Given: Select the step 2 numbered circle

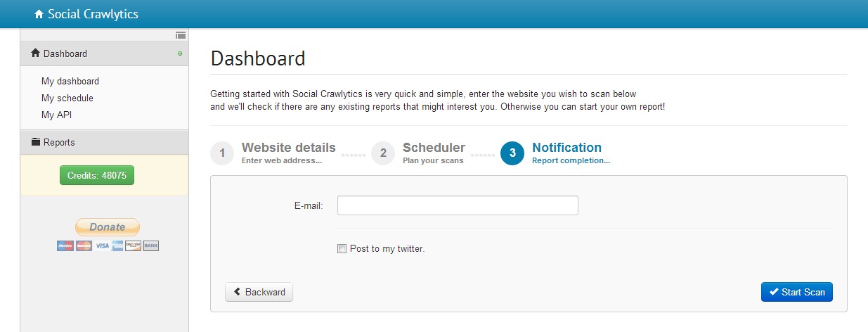Looking at the screenshot, I should pyautogui.click(x=383, y=153).
